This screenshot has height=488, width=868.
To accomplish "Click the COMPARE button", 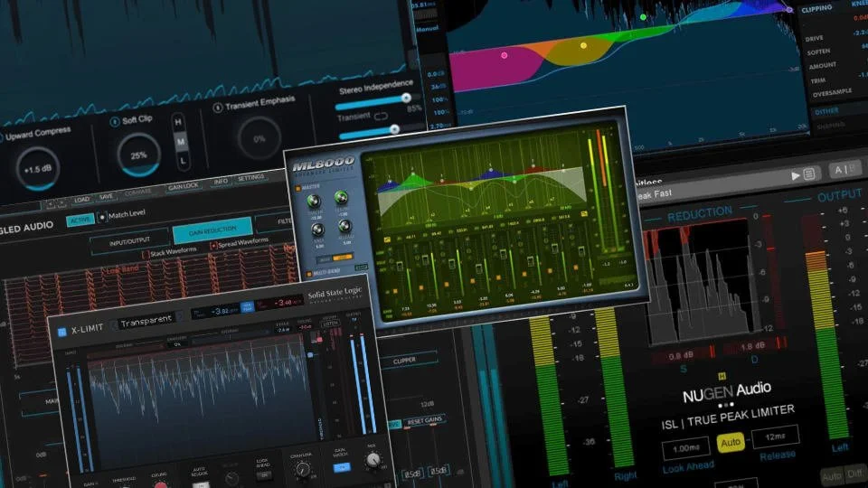I will click(x=137, y=192).
